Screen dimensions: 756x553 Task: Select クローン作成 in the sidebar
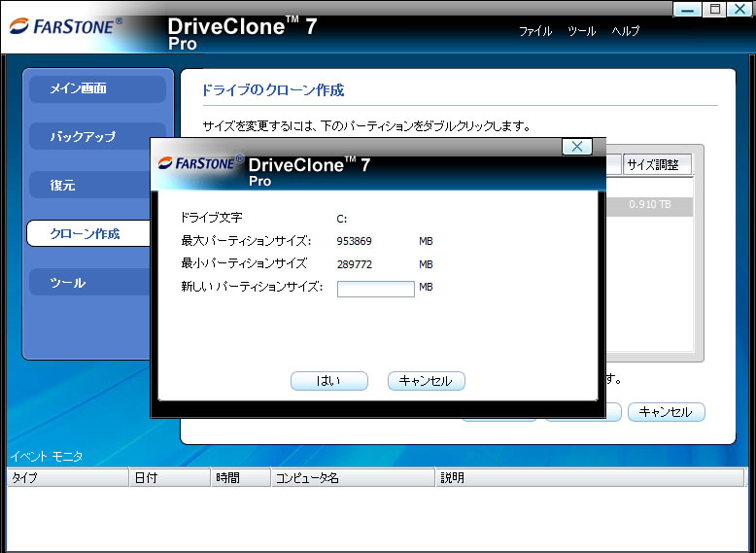point(88,234)
